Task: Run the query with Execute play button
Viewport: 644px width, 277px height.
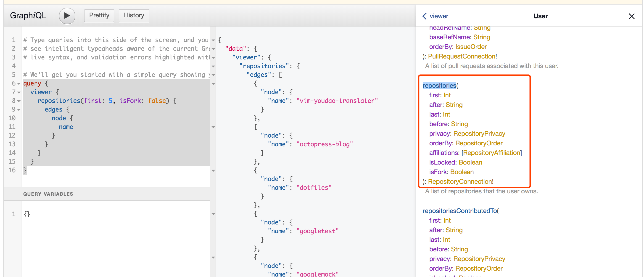Action: 67,16
